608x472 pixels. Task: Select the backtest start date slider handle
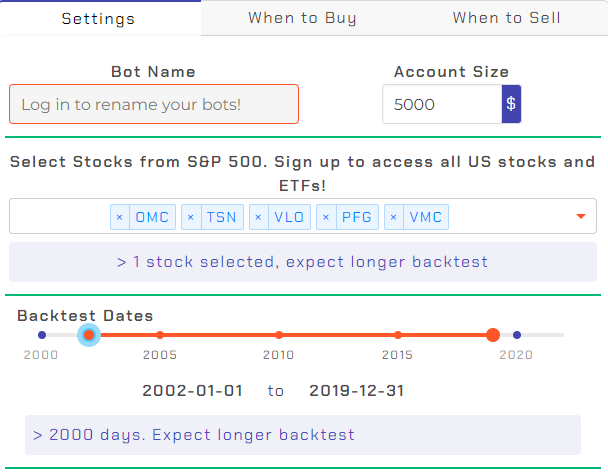(x=89, y=335)
